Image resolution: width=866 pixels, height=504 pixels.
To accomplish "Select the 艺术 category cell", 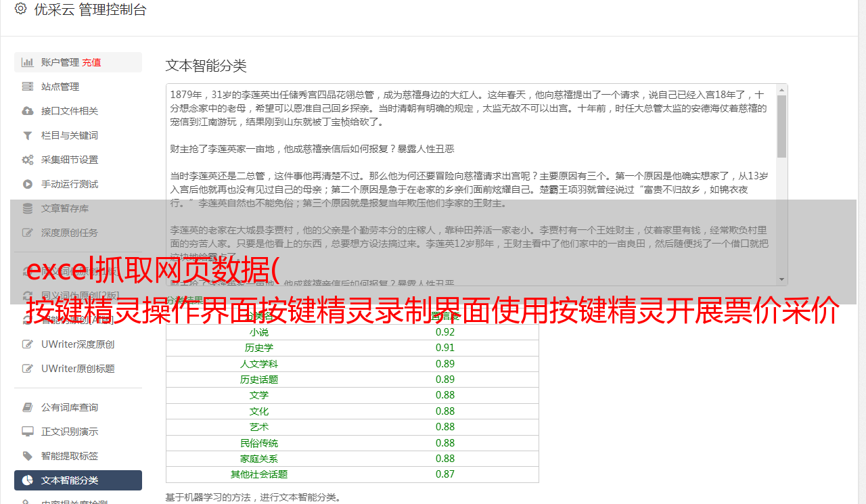I will pos(259,427).
